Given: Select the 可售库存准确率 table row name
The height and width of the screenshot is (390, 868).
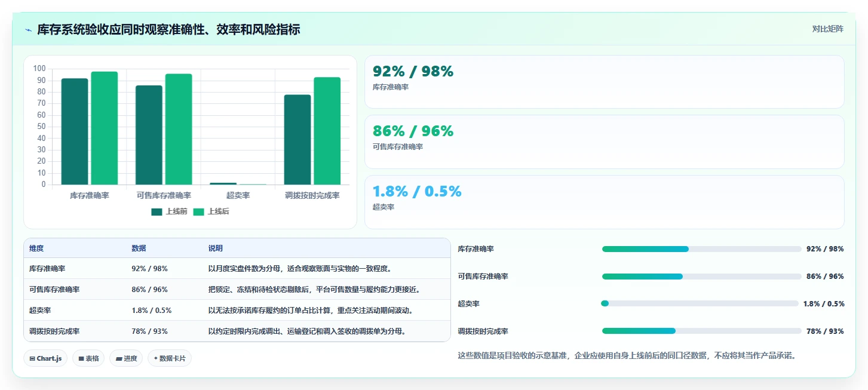Looking at the screenshot, I should [x=54, y=290].
